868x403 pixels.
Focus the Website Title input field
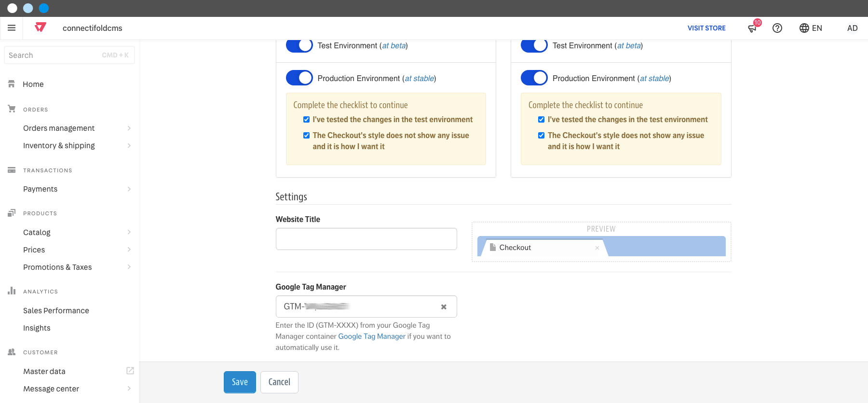pos(366,239)
